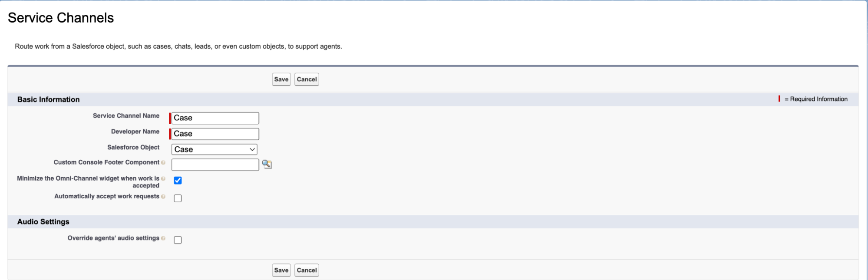The width and height of the screenshot is (868, 280).
Task: View help for overriding agents' audio settings
Action: pos(164,238)
